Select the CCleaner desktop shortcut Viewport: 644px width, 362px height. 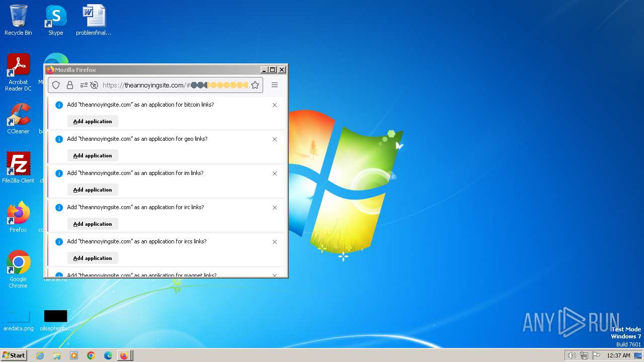click(18, 119)
